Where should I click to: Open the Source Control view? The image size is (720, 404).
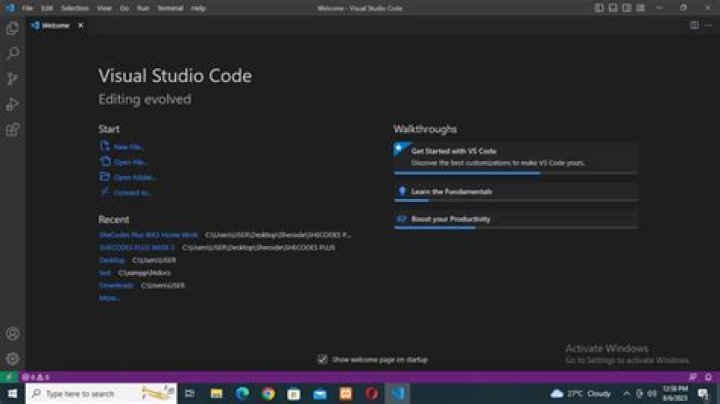[x=12, y=78]
